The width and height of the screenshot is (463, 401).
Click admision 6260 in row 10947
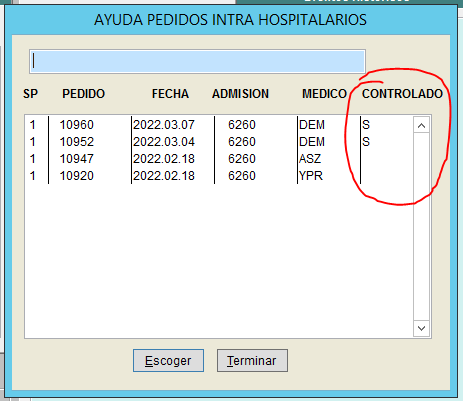tap(242, 159)
